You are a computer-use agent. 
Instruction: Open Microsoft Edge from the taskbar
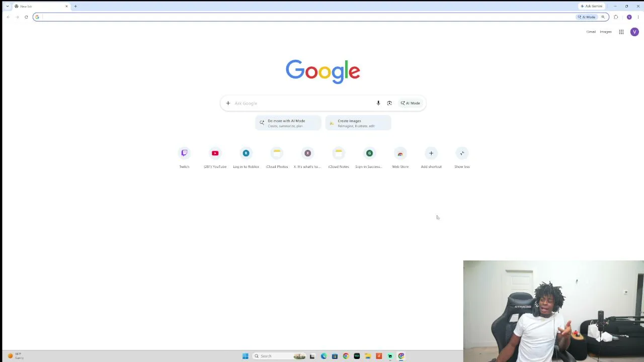(x=324, y=356)
